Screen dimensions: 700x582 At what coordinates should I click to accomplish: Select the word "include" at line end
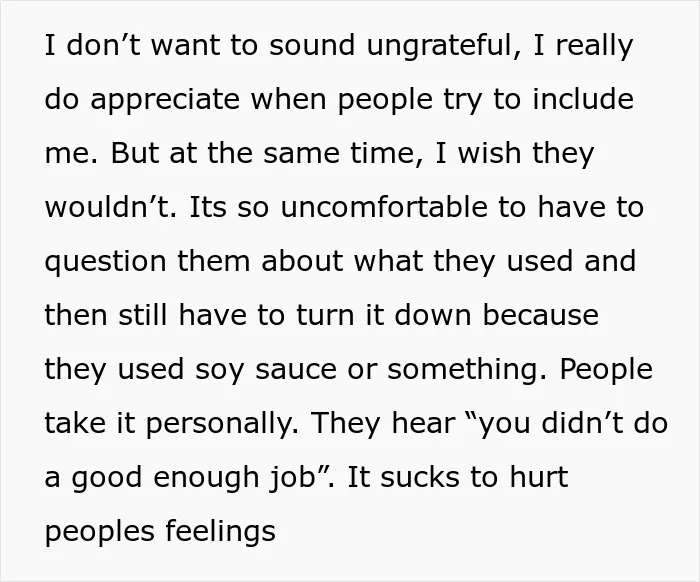pyautogui.click(x=583, y=98)
